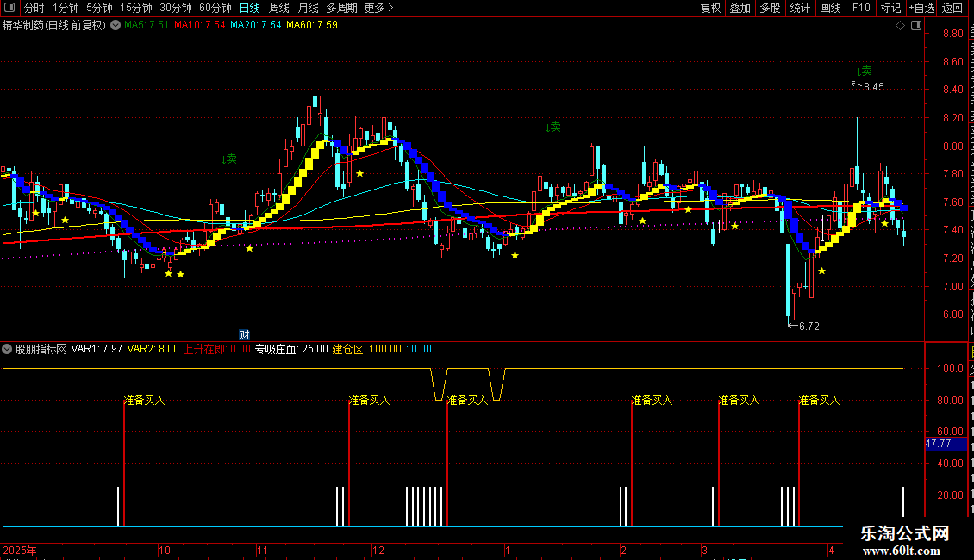Viewport: 974px width, 560px height.
Task: Open the 统计 statistics tool
Action: point(800,8)
